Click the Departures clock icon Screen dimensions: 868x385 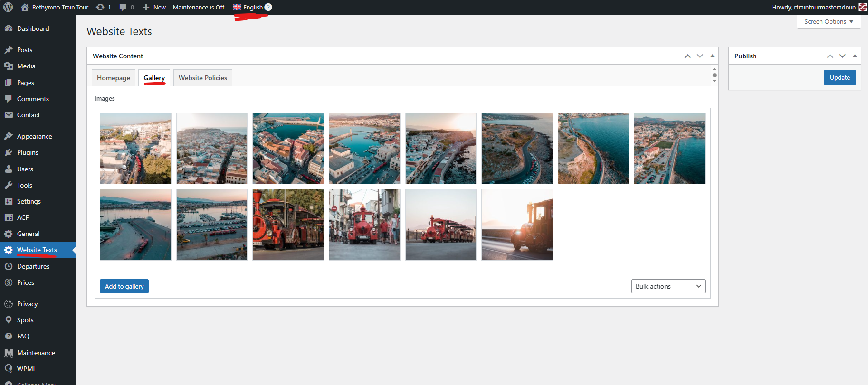[x=9, y=266]
